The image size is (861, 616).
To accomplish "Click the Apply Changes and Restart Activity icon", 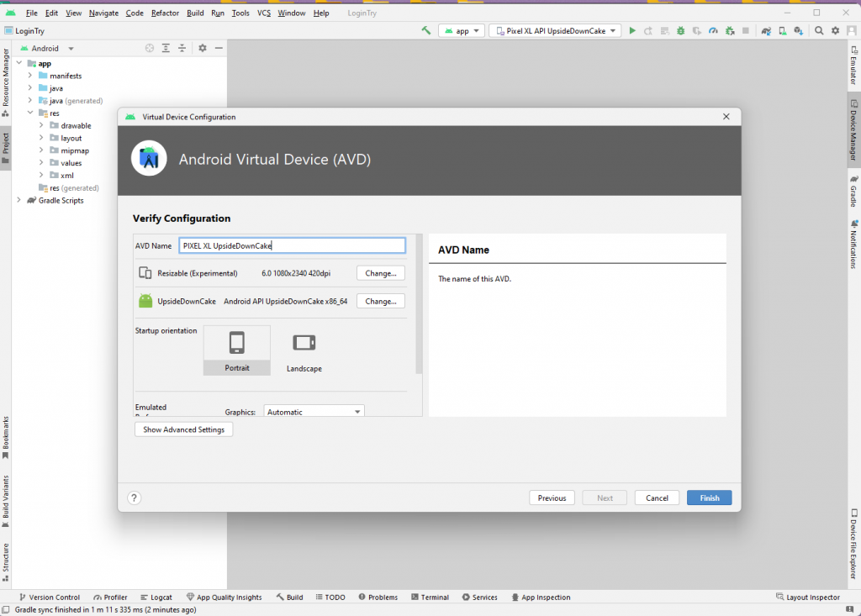I will [x=648, y=31].
